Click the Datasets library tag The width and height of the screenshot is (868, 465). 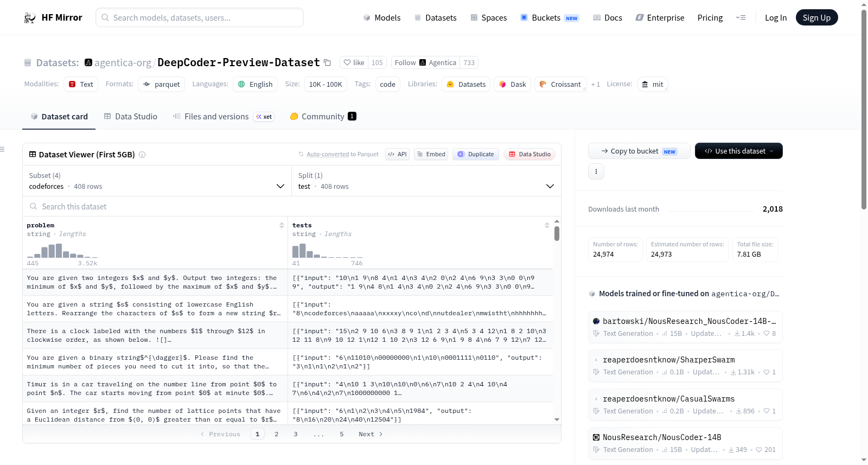466,84
